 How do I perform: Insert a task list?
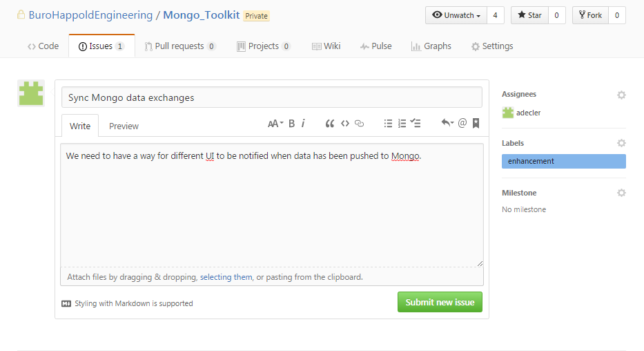pyautogui.click(x=416, y=123)
